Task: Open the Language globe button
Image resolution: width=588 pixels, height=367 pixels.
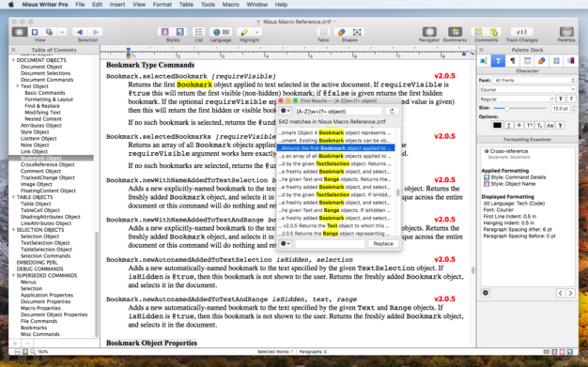Action: coord(216,32)
